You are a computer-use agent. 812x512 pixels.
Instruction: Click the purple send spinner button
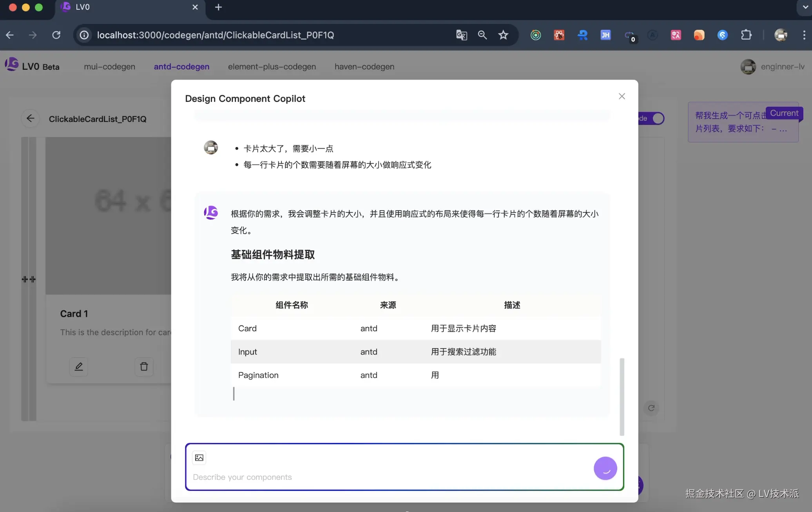tap(605, 468)
